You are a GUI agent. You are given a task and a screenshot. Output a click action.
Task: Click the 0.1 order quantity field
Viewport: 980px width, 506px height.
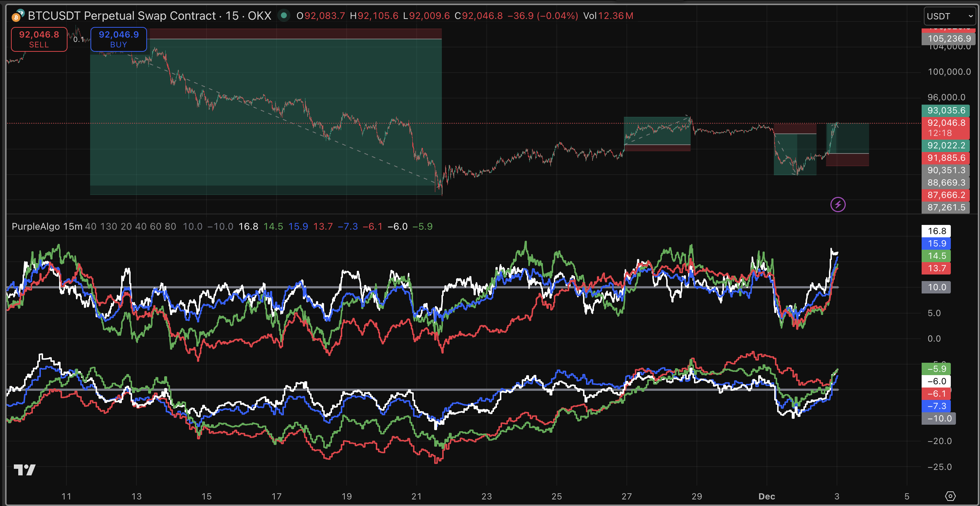click(78, 39)
